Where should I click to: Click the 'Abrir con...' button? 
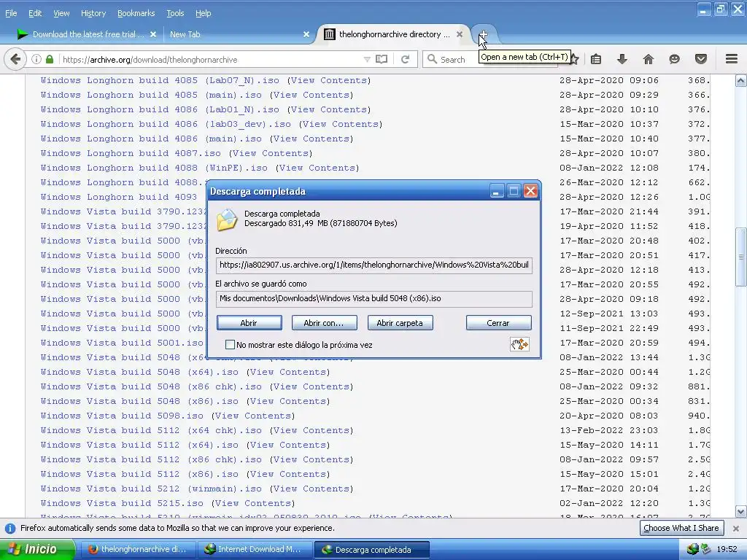[324, 323]
